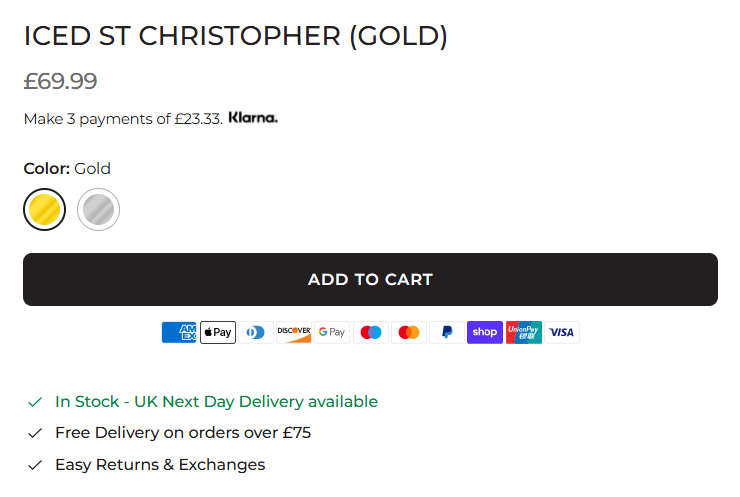Click the In Stock next day delivery text
The height and width of the screenshot is (497, 740).
(217, 402)
